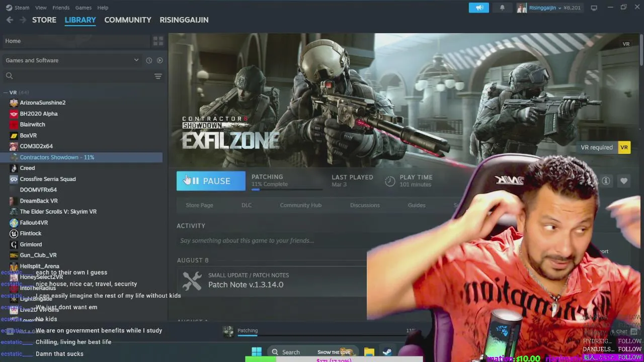Open the advanced filter options icon
644x362 pixels.
tap(158, 76)
